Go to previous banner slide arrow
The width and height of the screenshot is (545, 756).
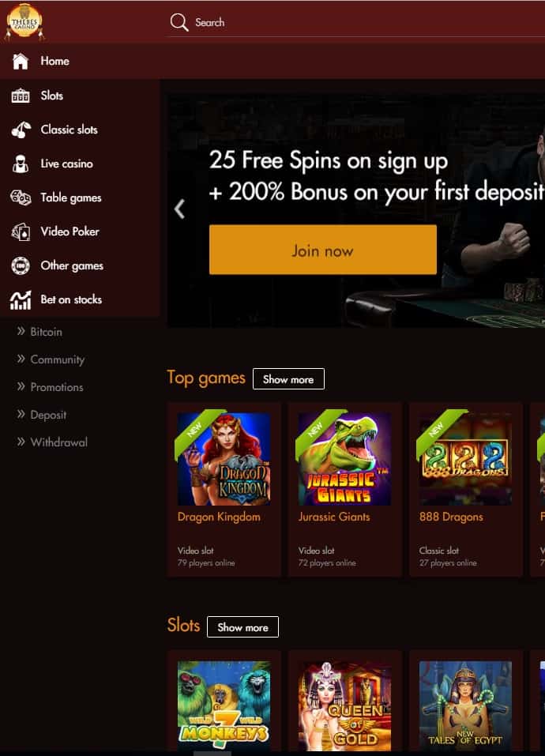pyautogui.click(x=179, y=209)
